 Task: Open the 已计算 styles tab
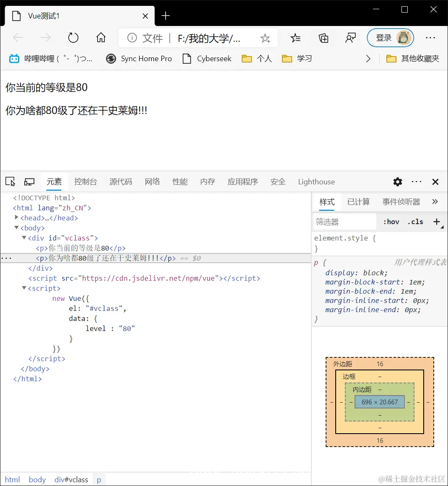click(358, 202)
